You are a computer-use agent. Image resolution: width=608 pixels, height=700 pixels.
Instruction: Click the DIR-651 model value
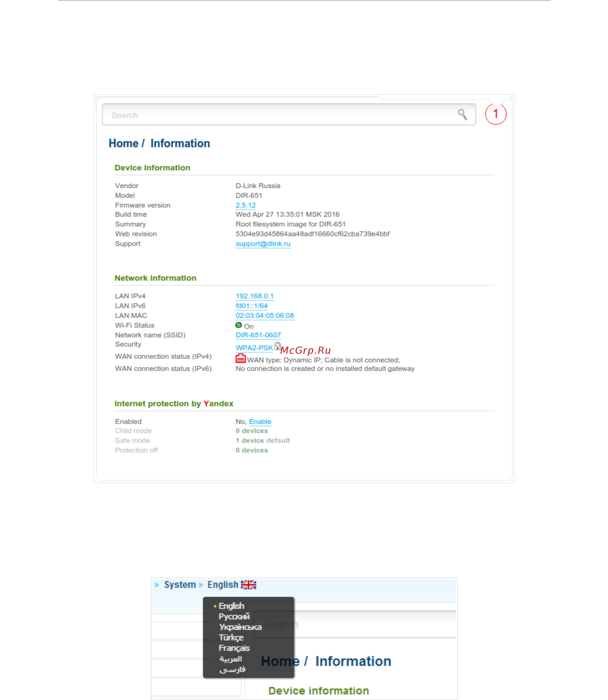coord(249,196)
